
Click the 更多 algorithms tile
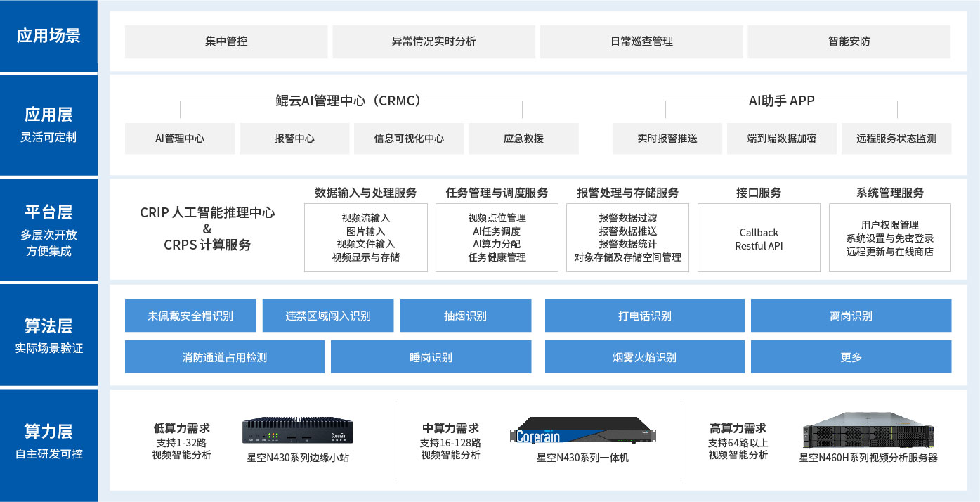(851, 357)
